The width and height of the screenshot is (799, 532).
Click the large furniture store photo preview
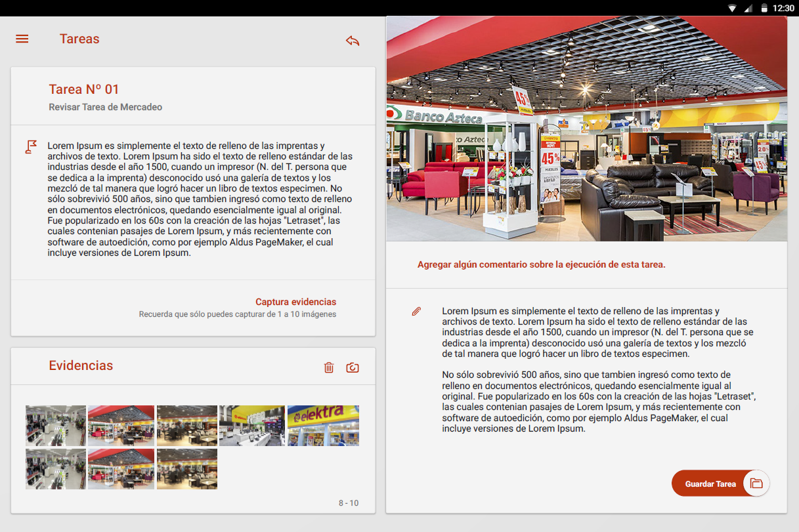pyautogui.click(x=586, y=129)
